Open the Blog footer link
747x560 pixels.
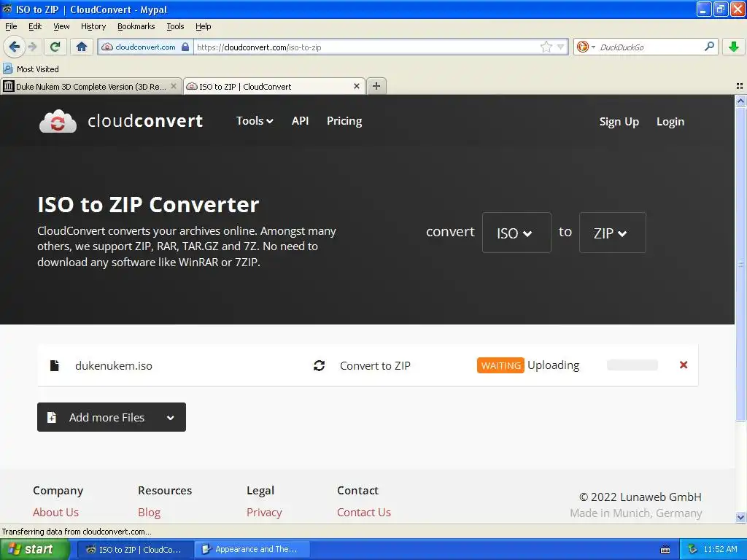pos(149,513)
